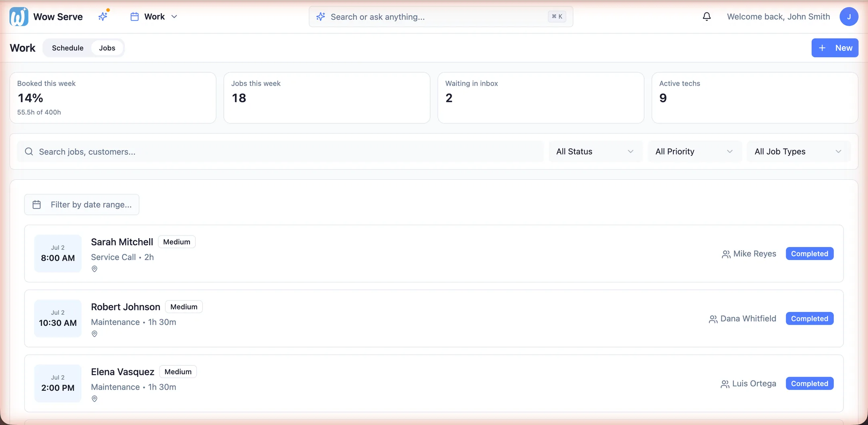Click technician name Luis Ortega
This screenshot has width=868, height=425.
pyautogui.click(x=754, y=384)
